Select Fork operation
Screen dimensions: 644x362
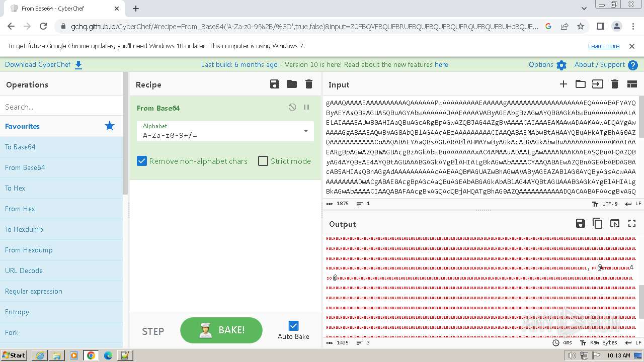61,332
